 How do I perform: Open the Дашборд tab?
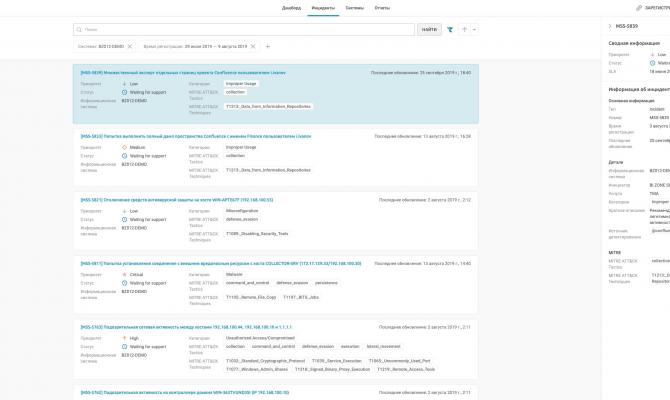coord(291,8)
